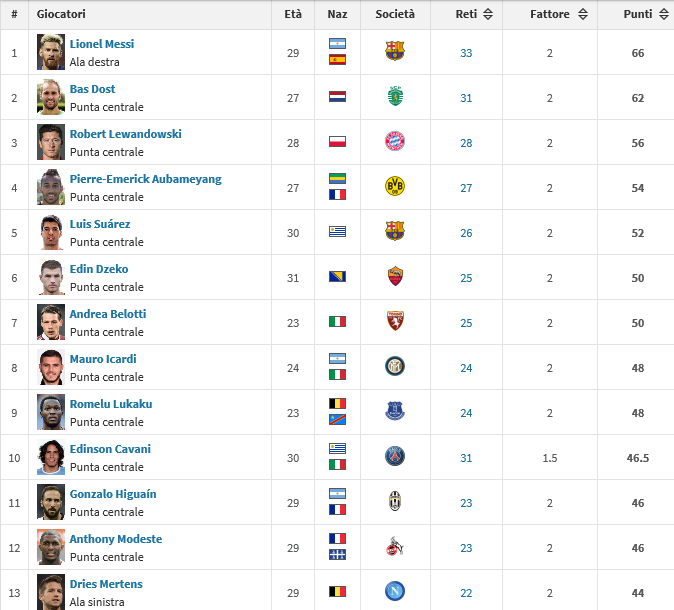Click Edinson Cavani's player photo

(x=51, y=457)
